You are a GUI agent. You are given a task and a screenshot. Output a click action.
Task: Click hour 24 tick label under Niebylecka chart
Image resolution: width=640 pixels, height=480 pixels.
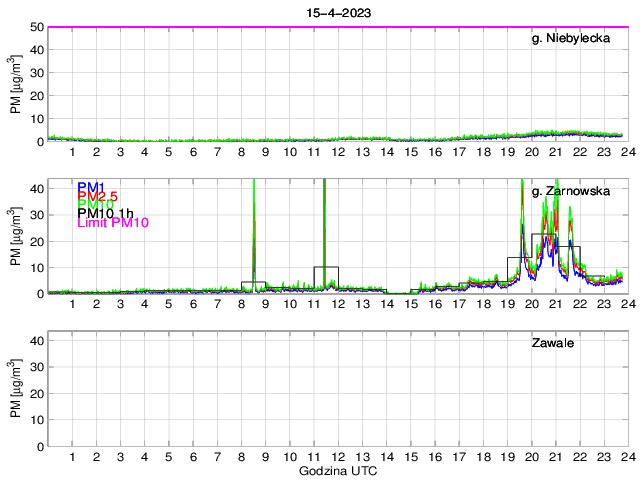[626, 152]
